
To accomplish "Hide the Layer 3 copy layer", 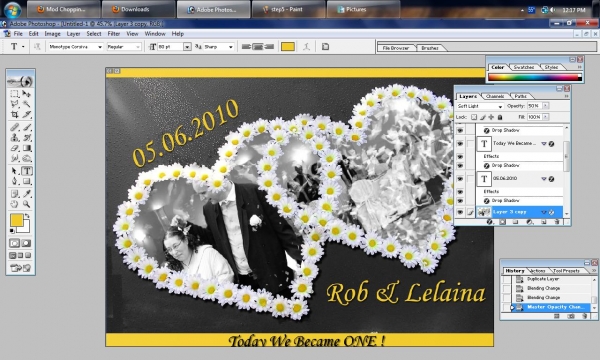I will [460, 212].
